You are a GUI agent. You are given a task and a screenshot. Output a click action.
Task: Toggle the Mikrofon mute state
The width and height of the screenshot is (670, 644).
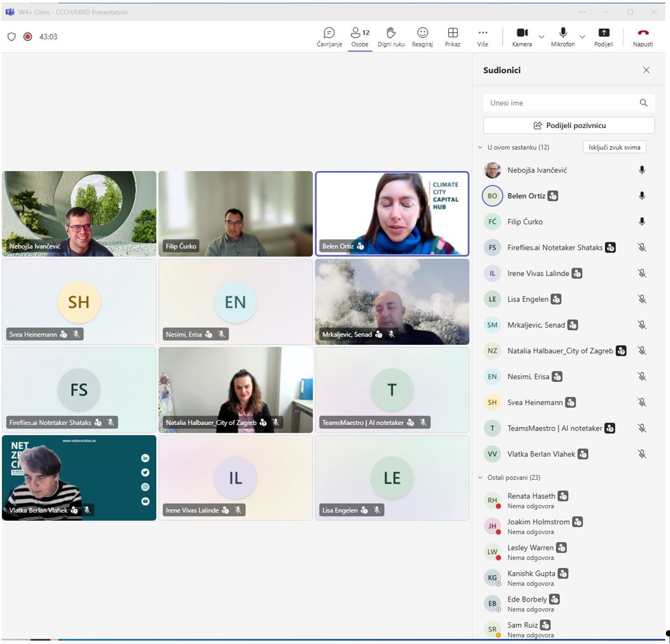[563, 33]
